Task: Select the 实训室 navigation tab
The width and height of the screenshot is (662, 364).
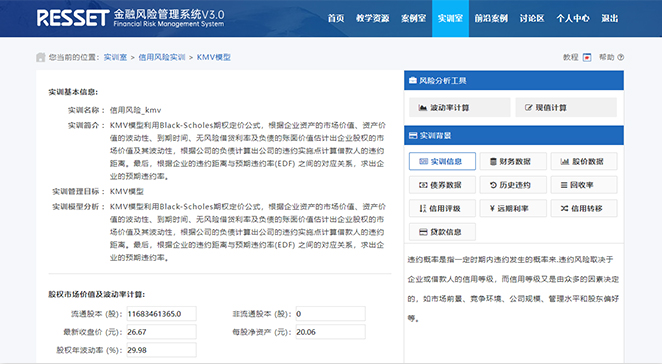Action: pos(450,18)
